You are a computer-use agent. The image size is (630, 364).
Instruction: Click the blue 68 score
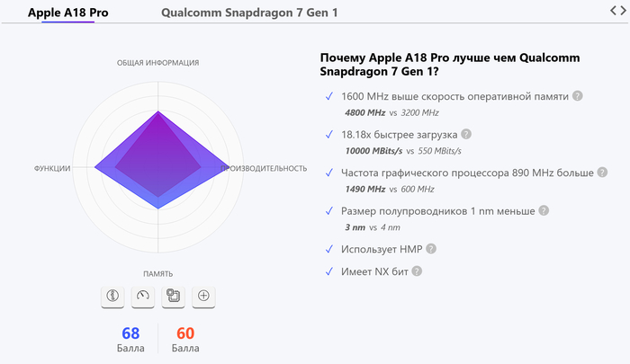click(x=130, y=333)
